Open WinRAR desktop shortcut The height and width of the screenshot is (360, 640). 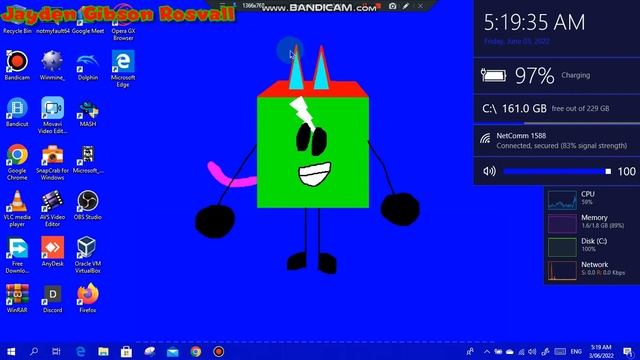click(17, 298)
